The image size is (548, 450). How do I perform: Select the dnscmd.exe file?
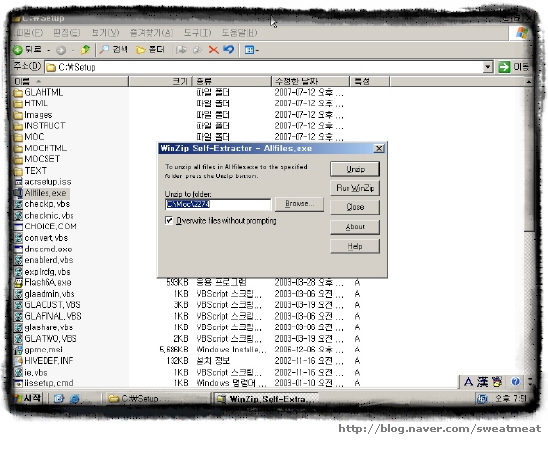[x=43, y=249]
